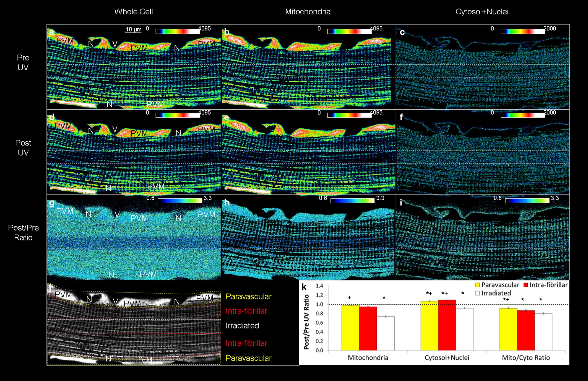Click the Post/Pre Ratio row label

click(23, 232)
